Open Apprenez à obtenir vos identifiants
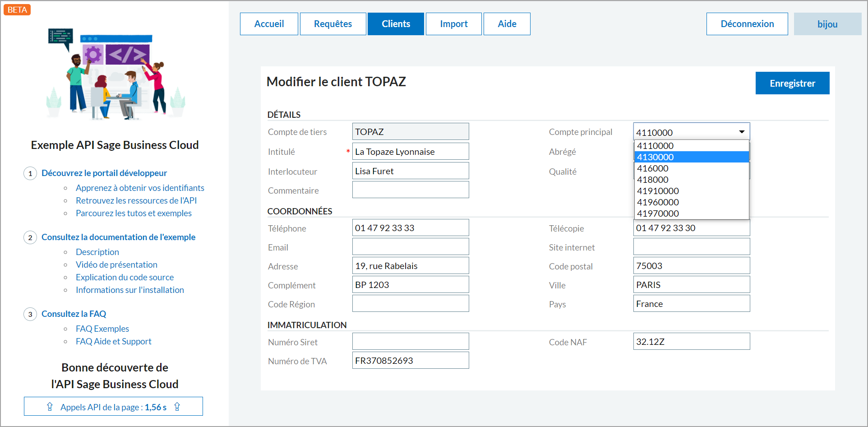The height and width of the screenshot is (427, 868). [x=140, y=188]
